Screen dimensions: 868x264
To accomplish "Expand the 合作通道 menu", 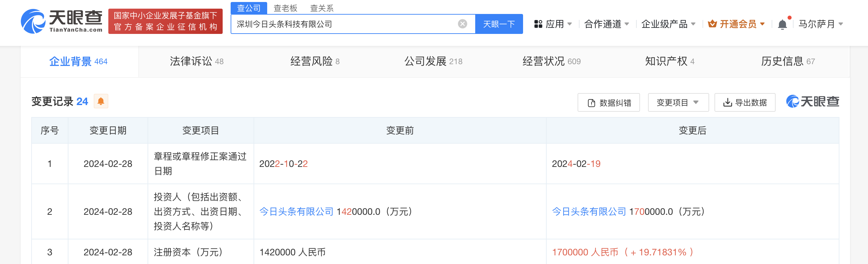I will [x=606, y=24].
